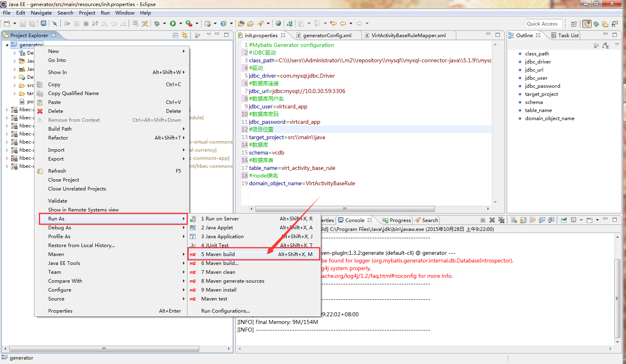626x364 pixels.
Task: Click Close Project menu entry
Action: [112, 180]
